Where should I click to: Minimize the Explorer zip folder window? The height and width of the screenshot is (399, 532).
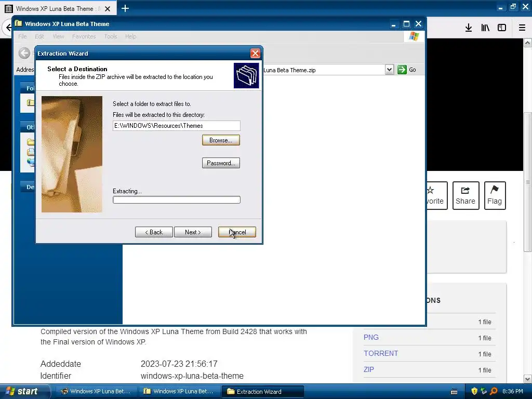point(394,24)
